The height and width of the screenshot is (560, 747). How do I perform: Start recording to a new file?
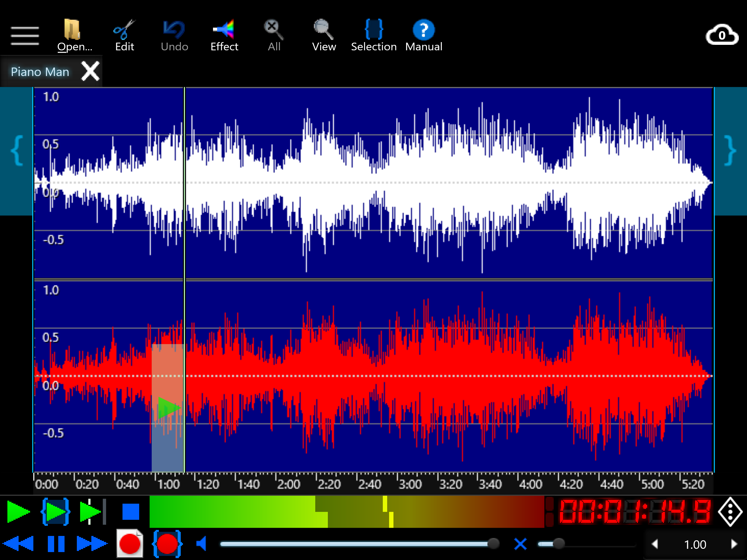130,544
